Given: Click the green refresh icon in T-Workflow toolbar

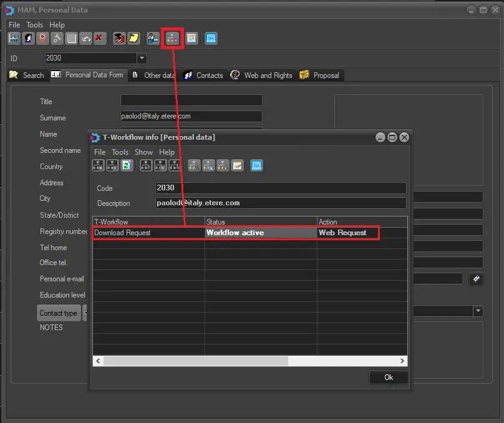Looking at the screenshot, I should pos(127,165).
